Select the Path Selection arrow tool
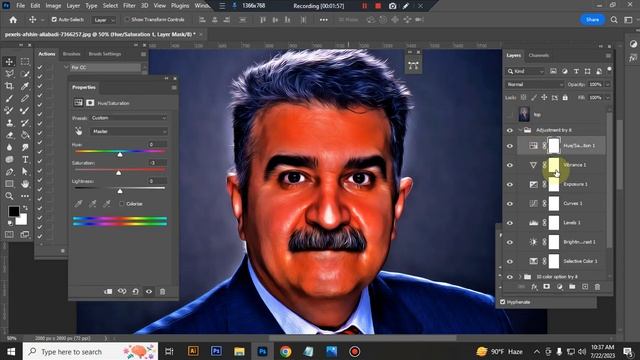 [25, 172]
